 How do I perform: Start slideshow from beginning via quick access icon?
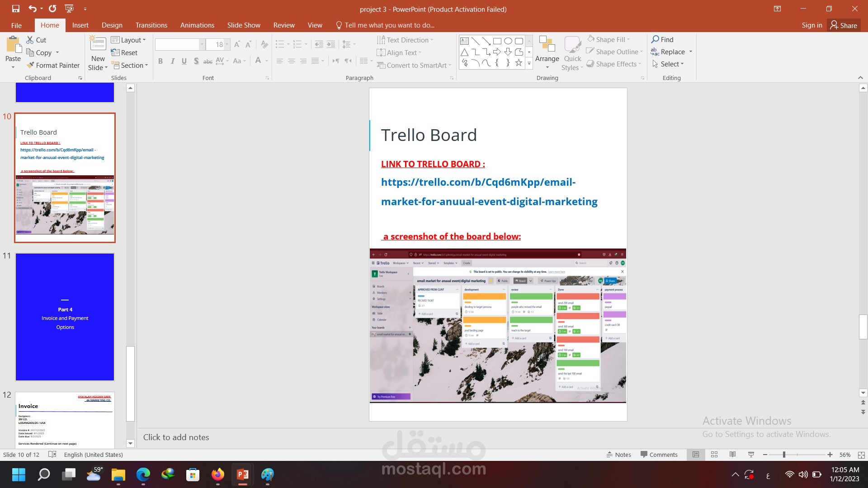[69, 9]
